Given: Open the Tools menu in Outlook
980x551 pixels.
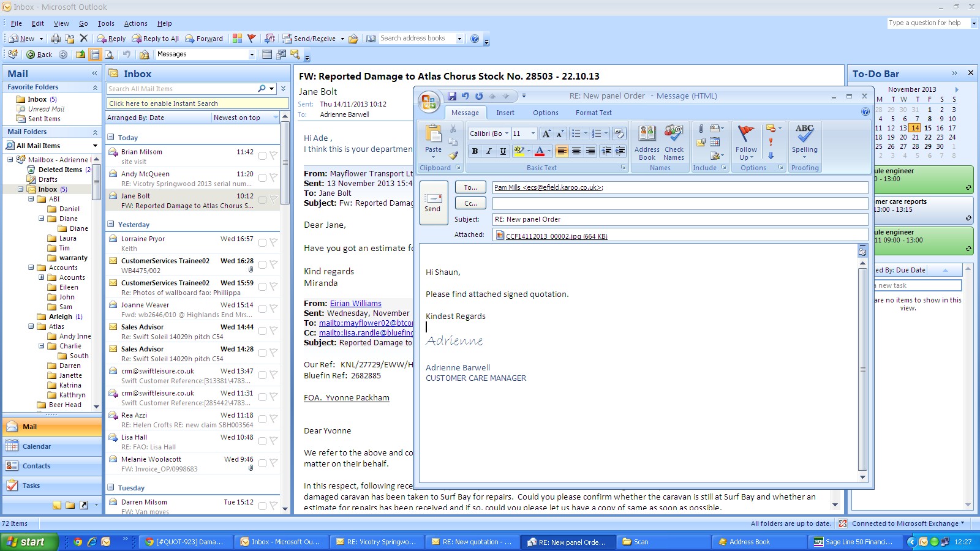Looking at the screenshot, I should pos(106,23).
